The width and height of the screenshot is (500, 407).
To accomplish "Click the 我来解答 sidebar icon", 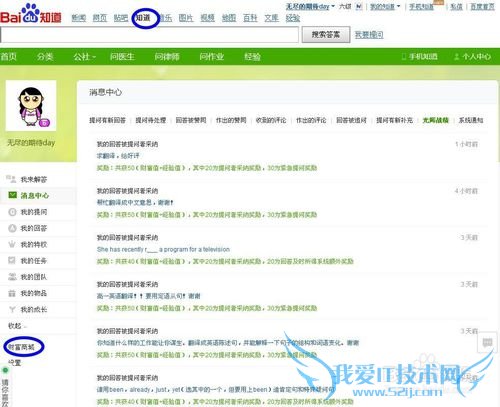I will point(11,179).
